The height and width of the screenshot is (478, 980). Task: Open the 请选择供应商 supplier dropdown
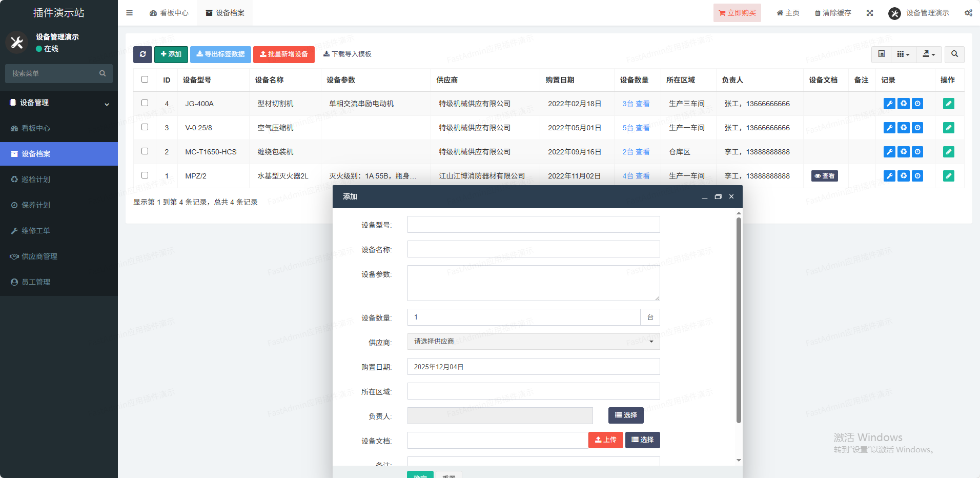[533, 342]
